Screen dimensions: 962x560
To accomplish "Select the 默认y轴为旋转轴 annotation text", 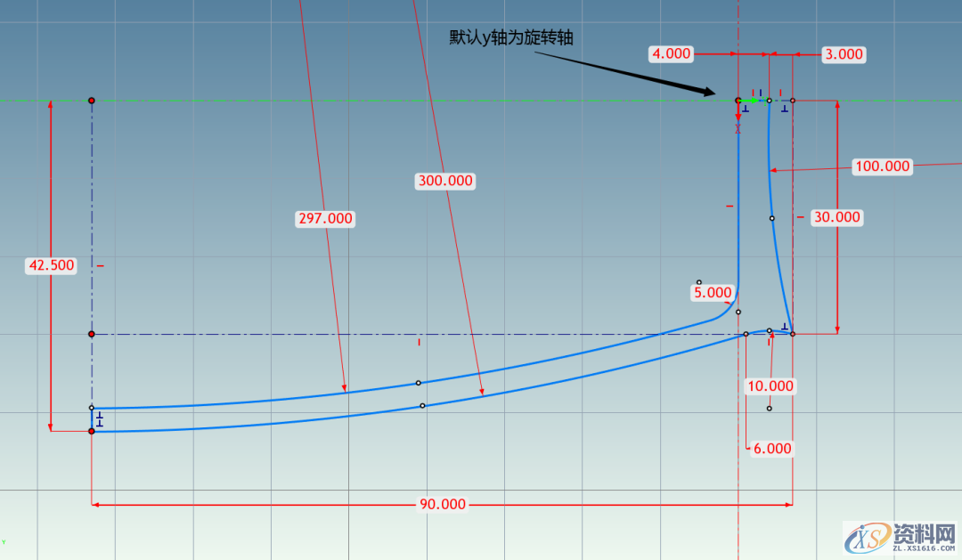I will pos(510,38).
